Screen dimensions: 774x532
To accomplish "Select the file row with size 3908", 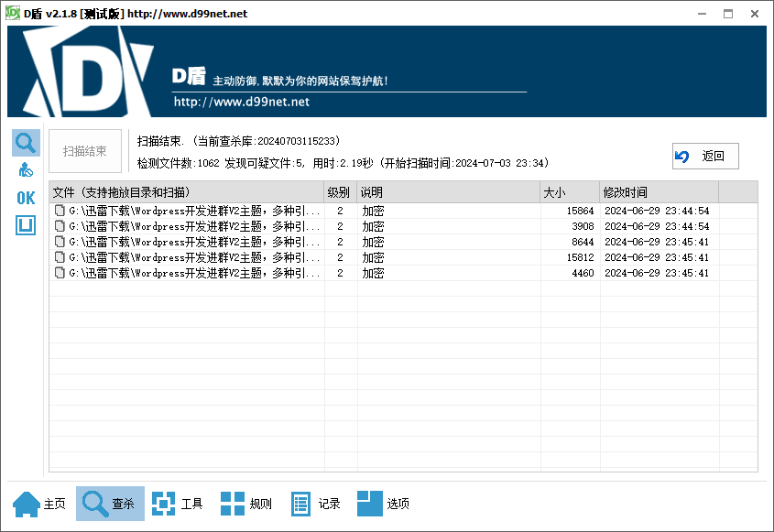I will point(403,226).
